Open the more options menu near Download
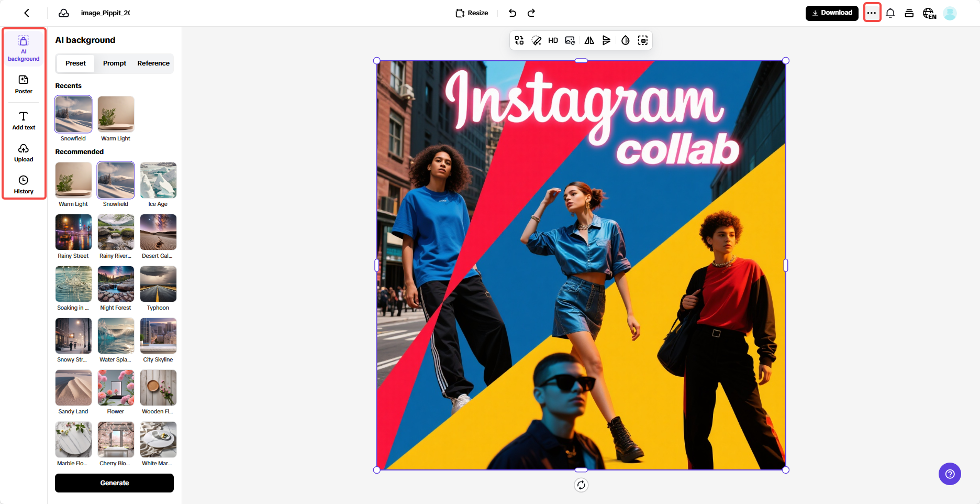This screenshot has width=980, height=504. [x=872, y=13]
